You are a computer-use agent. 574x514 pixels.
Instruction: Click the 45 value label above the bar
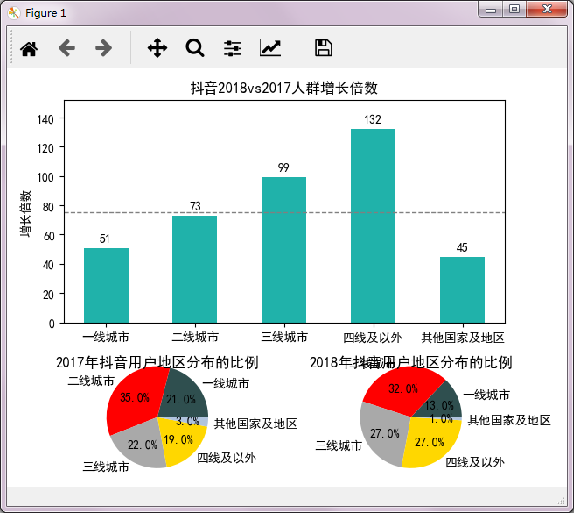pyautogui.click(x=462, y=248)
